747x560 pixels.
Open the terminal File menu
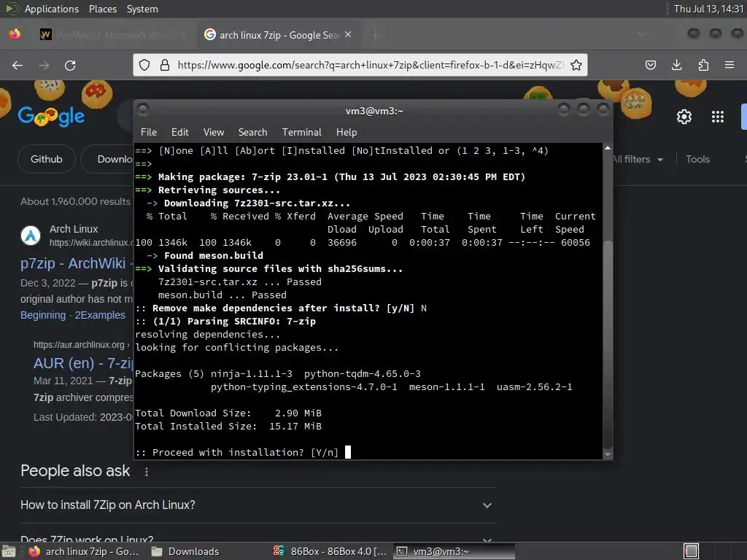(x=149, y=133)
